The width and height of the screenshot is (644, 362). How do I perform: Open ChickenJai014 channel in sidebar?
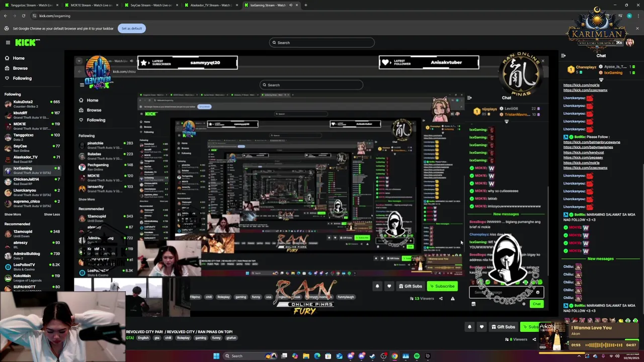point(32,181)
